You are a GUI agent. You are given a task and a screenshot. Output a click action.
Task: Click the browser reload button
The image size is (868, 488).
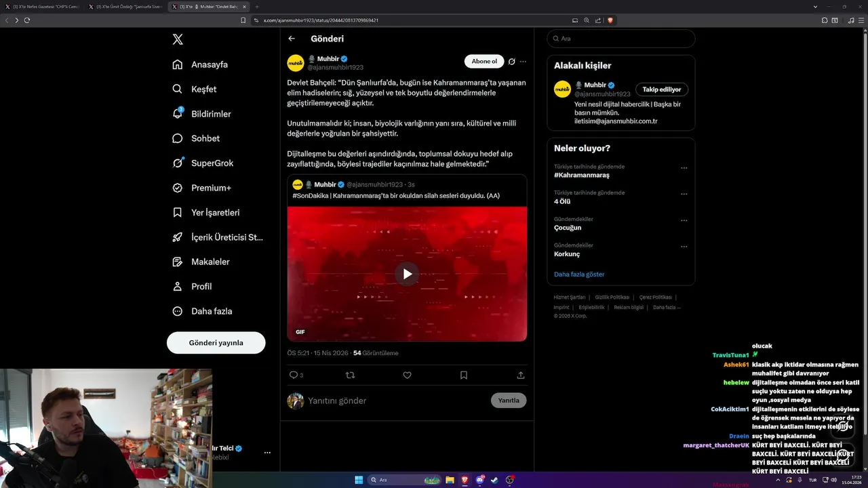(x=27, y=20)
